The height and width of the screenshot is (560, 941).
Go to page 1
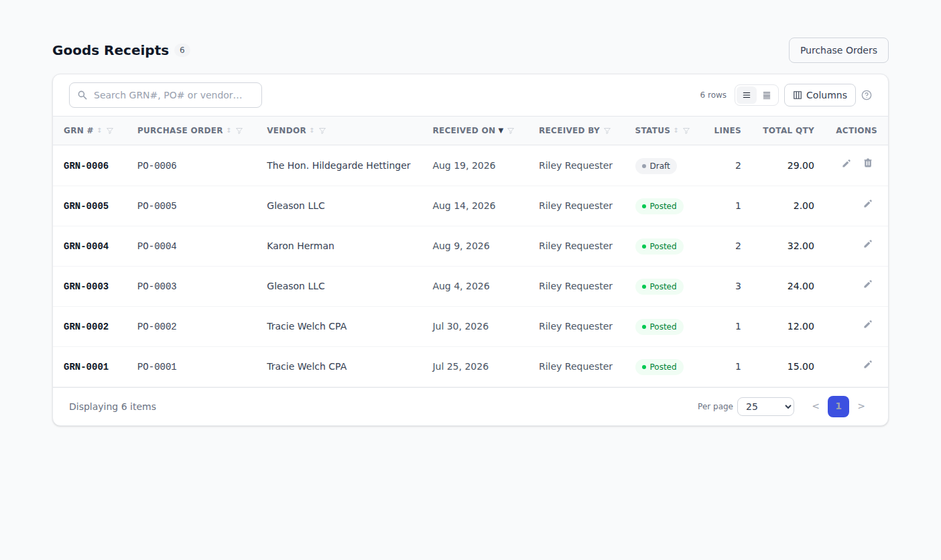point(838,407)
